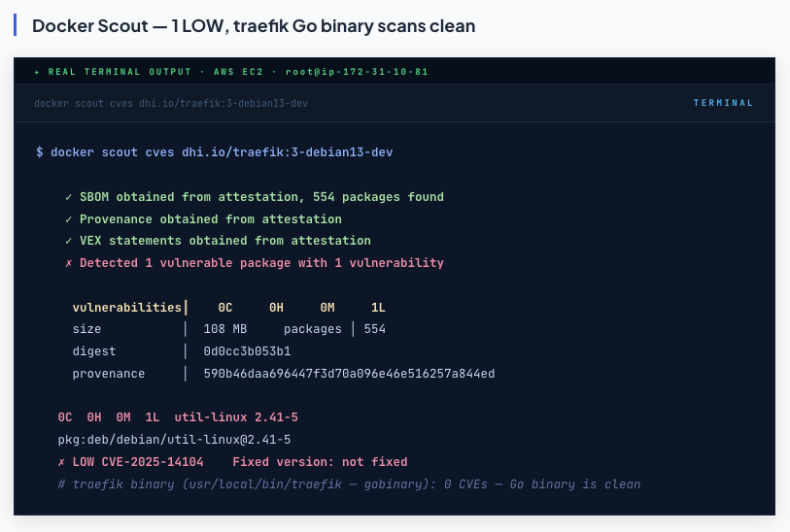Click the checkmark before 'Provenance obtained'
The width and height of the screenshot is (790, 532).
[x=69, y=219]
